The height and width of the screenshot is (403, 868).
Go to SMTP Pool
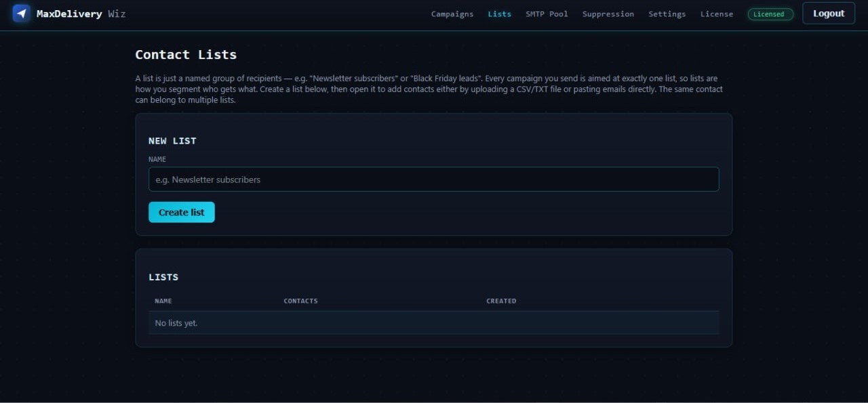547,14
